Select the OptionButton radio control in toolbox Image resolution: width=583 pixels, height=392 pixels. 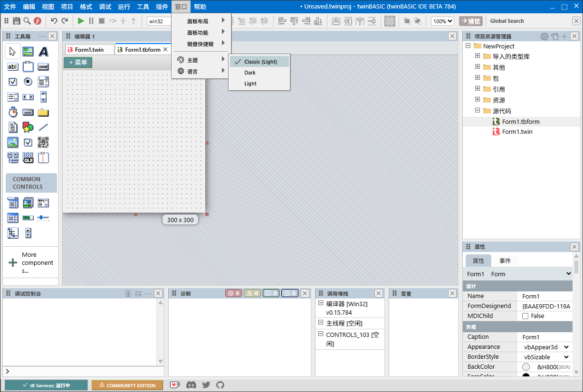[x=28, y=82]
